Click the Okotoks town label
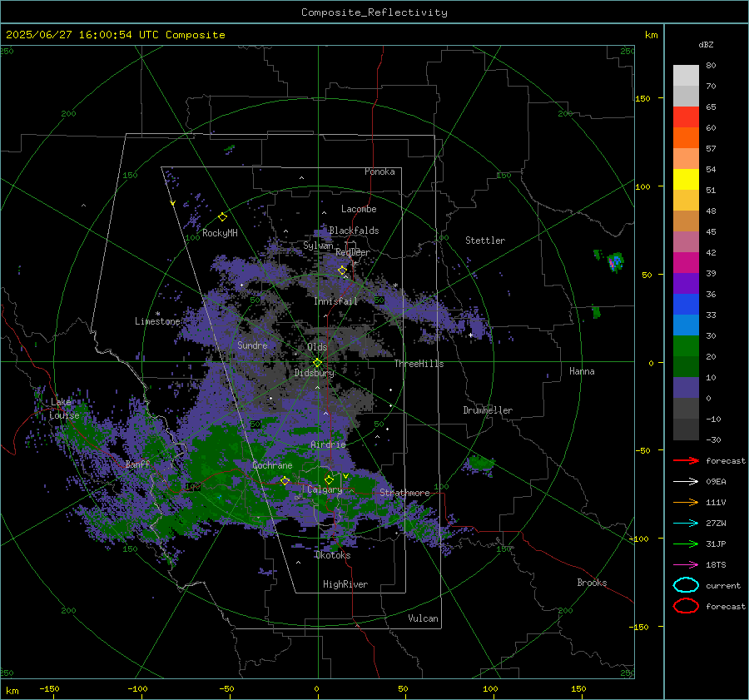This screenshot has width=749, height=700. pos(333,556)
